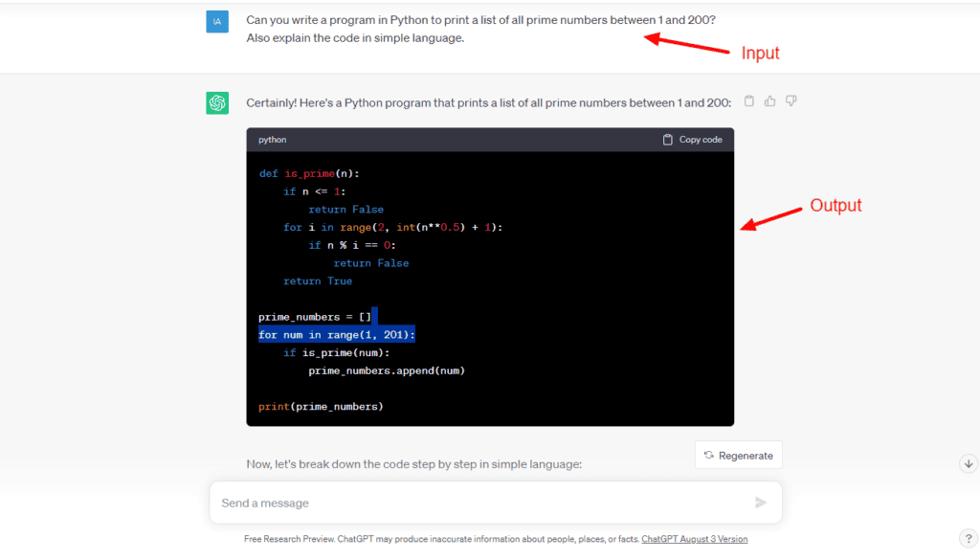This screenshot has width=980, height=560.
Task: Click the ChatGPT logo avatar
Action: coord(217,102)
